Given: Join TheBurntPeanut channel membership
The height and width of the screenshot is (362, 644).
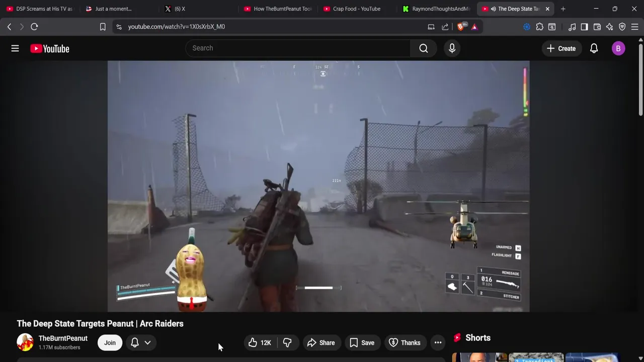Looking at the screenshot, I should pyautogui.click(x=110, y=343).
